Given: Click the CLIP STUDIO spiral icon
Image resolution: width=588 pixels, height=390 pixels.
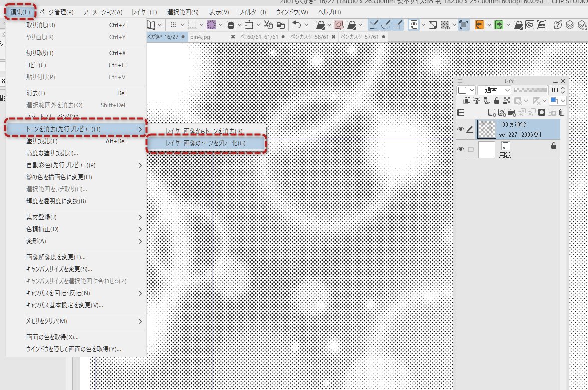Looking at the screenshot, I should tap(530, 25).
